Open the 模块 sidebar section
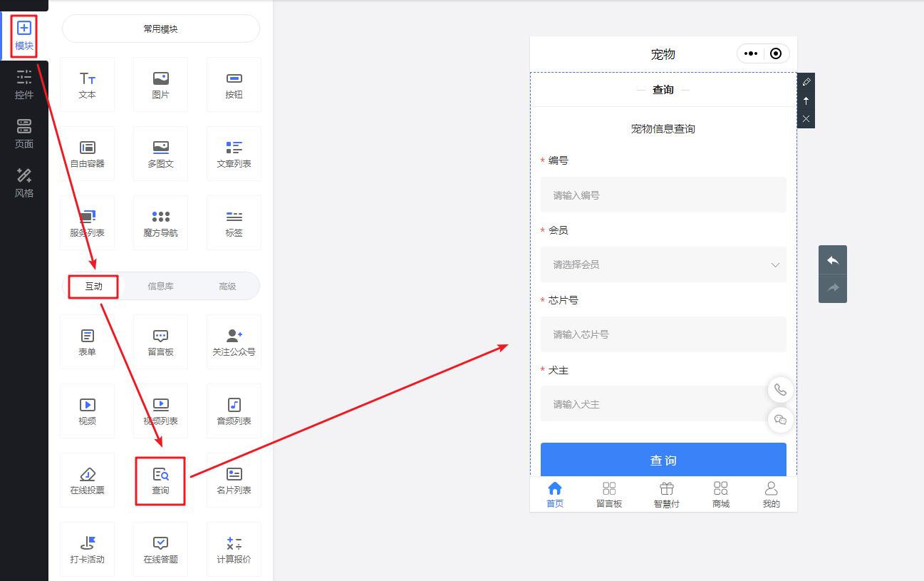924x581 pixels. (x=24, y=36)
